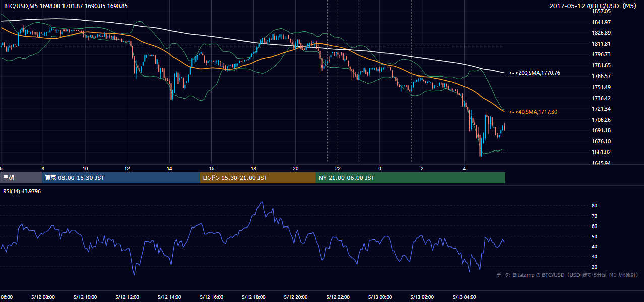
Task: Click the BTC/USD,M5 price header text
Action: click(66, 6)
